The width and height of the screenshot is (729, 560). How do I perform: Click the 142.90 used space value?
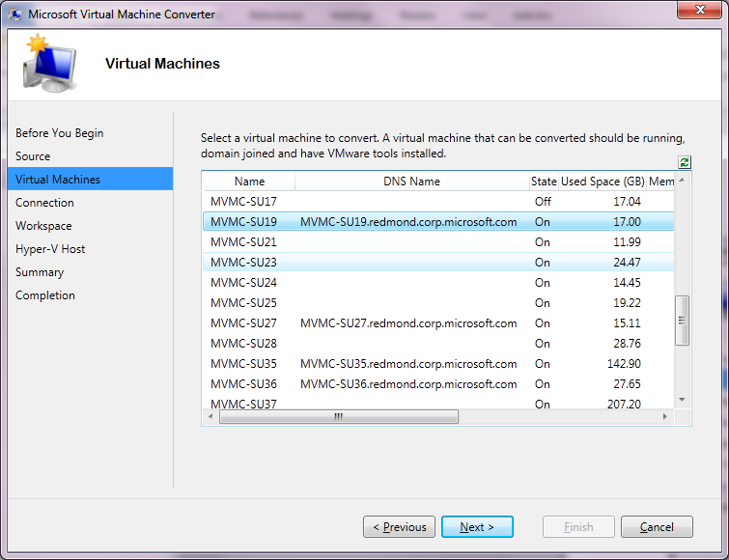[624, 364]
